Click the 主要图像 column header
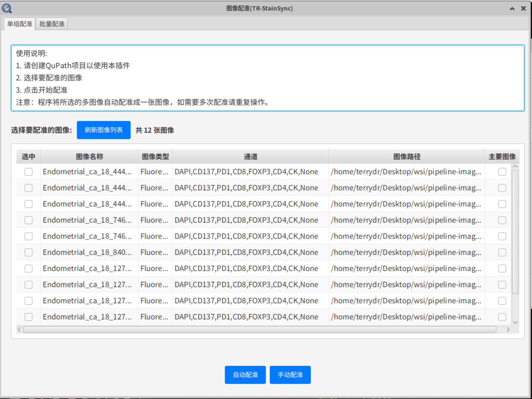The height and width of the screenshot is (399, 532). coord(502,157)
